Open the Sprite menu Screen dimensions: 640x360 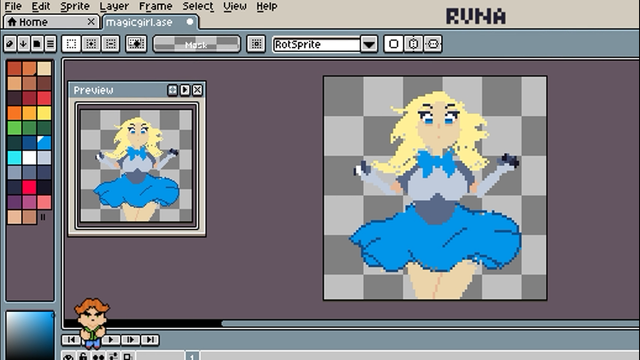tap(75, 6)
